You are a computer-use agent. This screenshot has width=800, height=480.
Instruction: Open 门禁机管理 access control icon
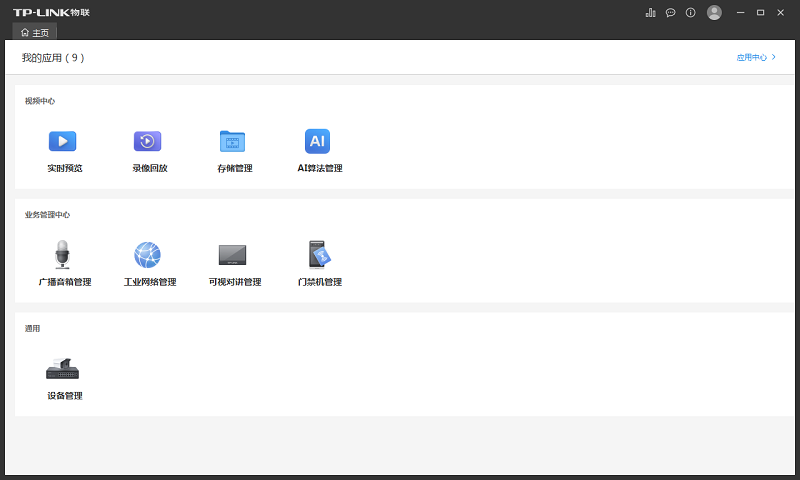pos(319,255)
